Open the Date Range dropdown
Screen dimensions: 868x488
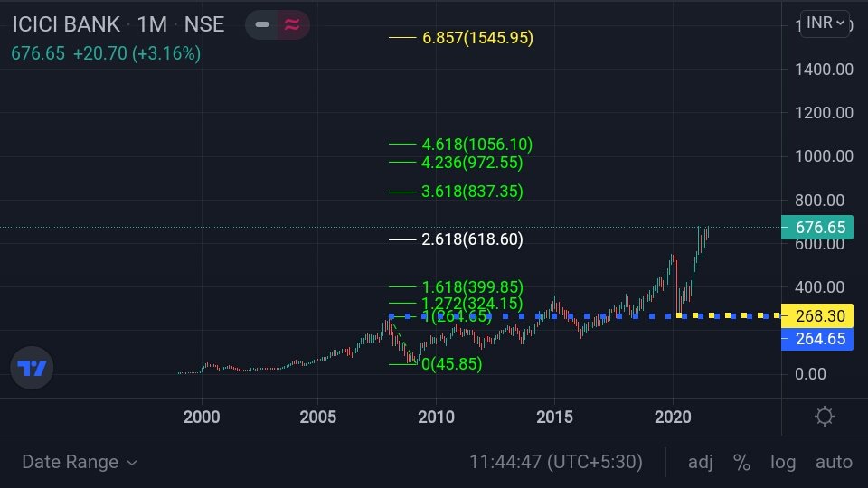[80, 462]
